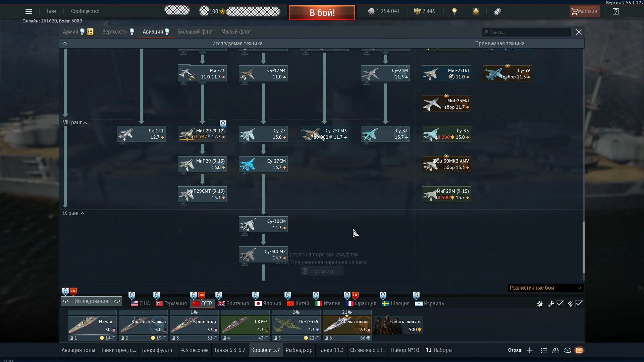Viewport: 644px width, 362px height.
Task: Select the Су-34 aircraft card
Action: coord(385,134)
